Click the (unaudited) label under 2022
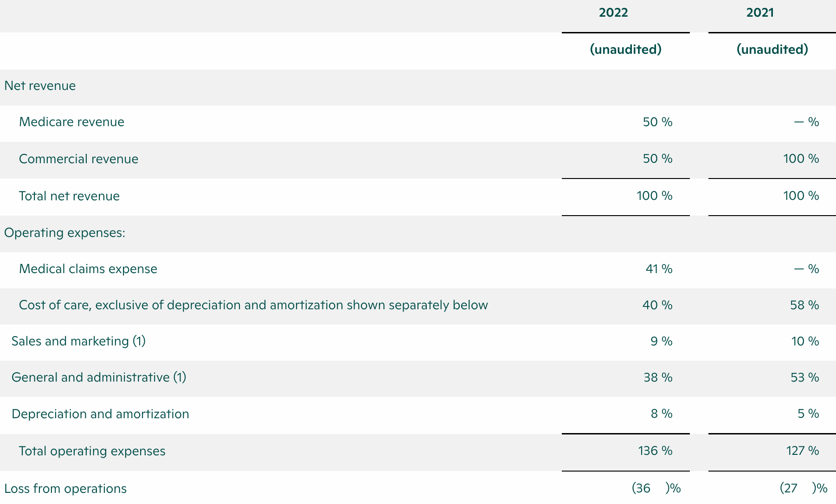This screenshot has width=836, height=504. [625, 50]
